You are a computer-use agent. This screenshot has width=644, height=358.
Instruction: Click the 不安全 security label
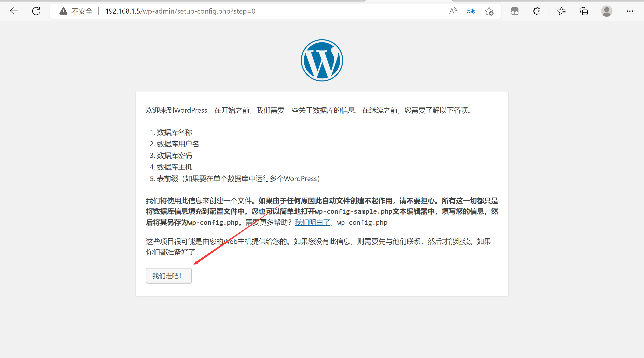(x=82, y=11)
